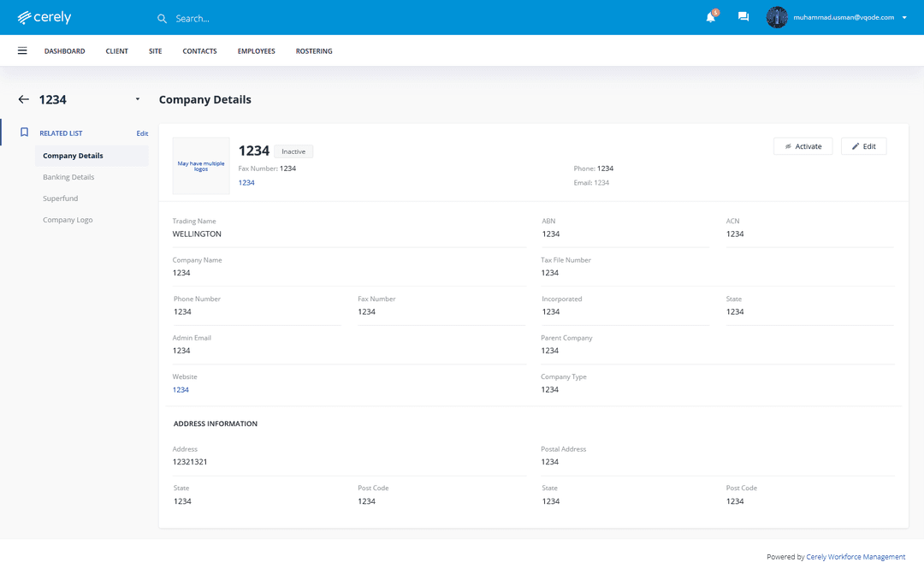Click the Edit button for company details
Image resolution: width=924 pixels, height=574 pixels.
point(863,145)
